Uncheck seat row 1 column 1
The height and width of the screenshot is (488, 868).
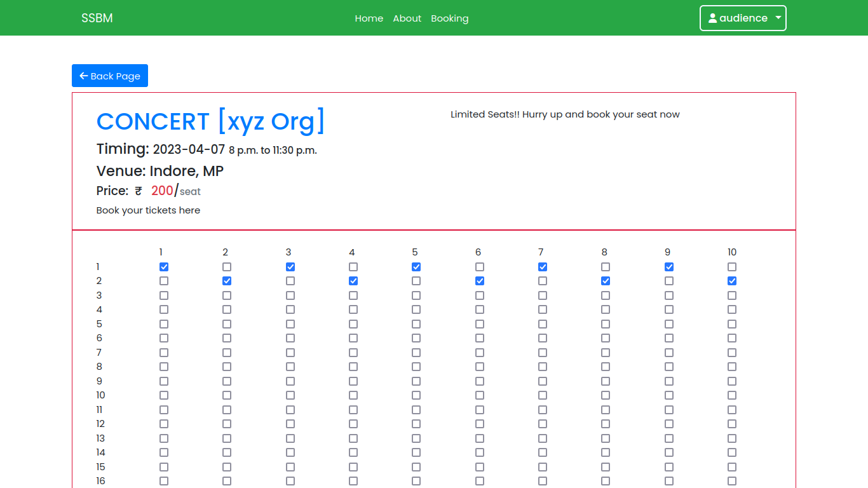pyautogui.click(x=164, y=267)
